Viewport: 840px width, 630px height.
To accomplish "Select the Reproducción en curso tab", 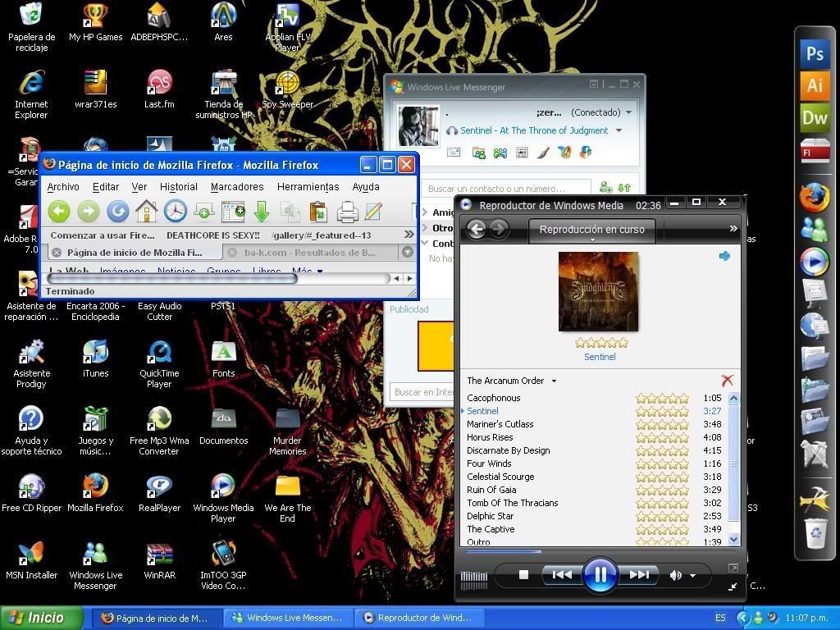I will [592, 230].
